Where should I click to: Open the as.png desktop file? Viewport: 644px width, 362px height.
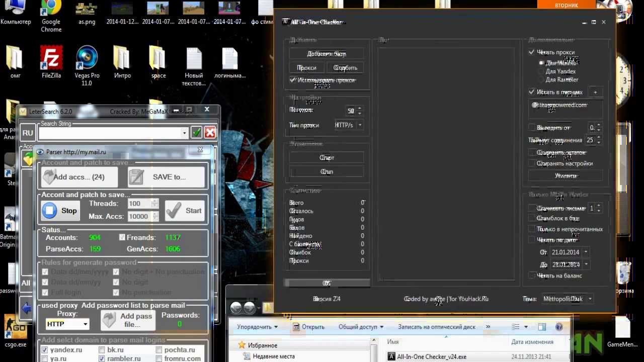(x=87, y=14)
